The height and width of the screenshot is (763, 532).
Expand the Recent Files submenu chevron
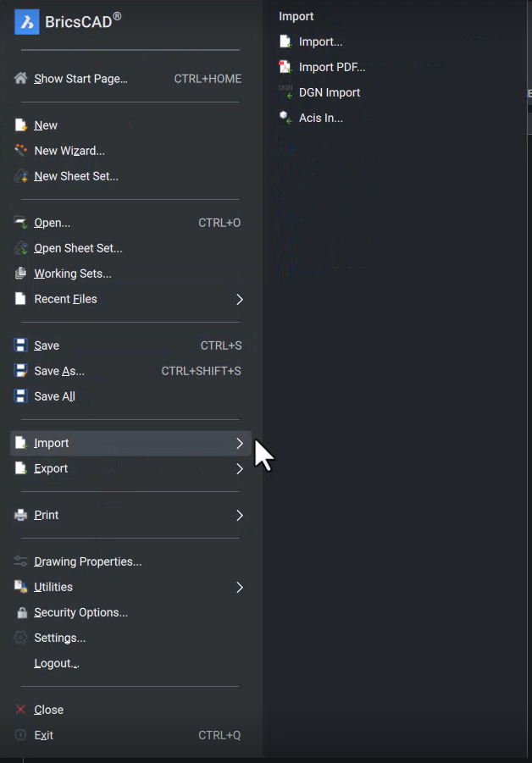coord(238,298)
